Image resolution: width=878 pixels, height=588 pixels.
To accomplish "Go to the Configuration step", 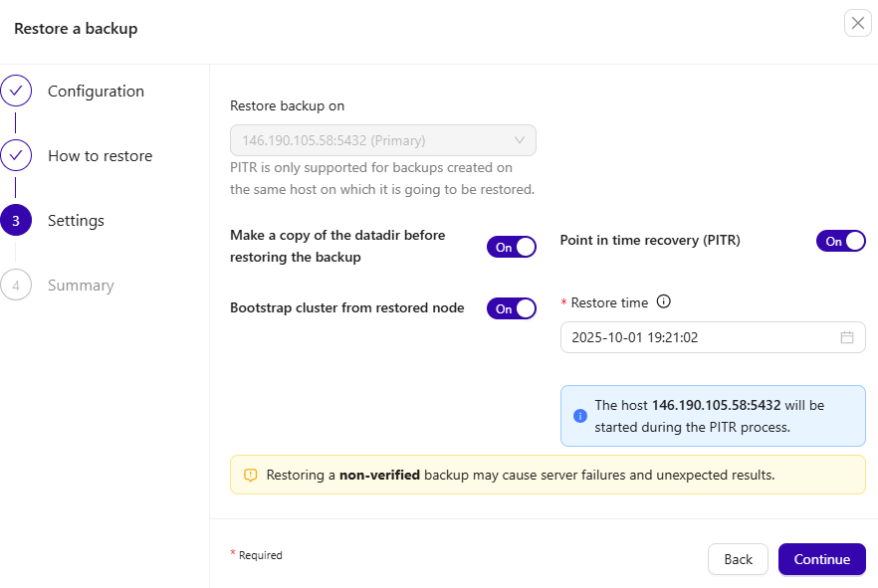I will click(x=96, y=92).
